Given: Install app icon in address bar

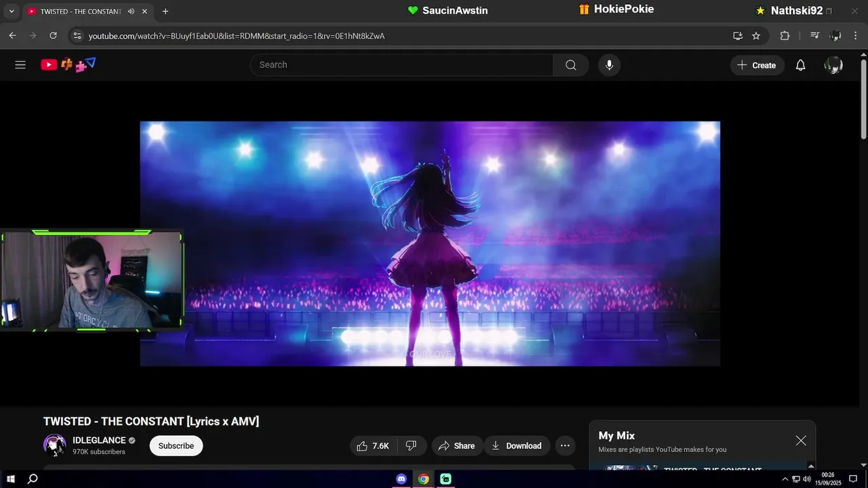Looking at the screenshot, I should [x=738, y=36].
